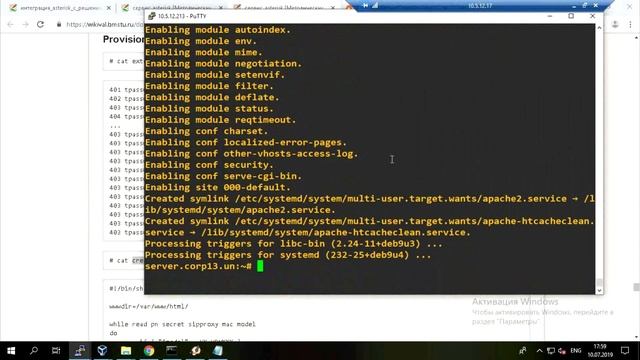Go back in the browser
The height and width of the screenshot is (360, 640).
[11, 24]
